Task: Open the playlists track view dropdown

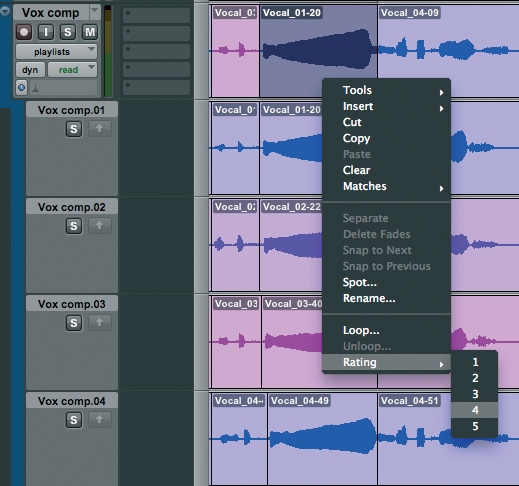Action: (x=56, y=52)
